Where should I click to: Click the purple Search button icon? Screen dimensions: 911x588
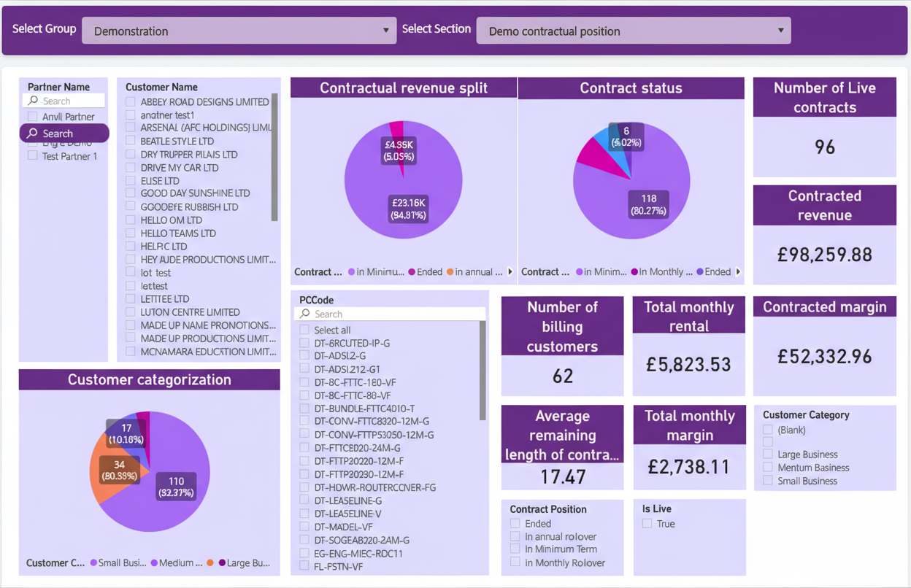pos(32,134)
